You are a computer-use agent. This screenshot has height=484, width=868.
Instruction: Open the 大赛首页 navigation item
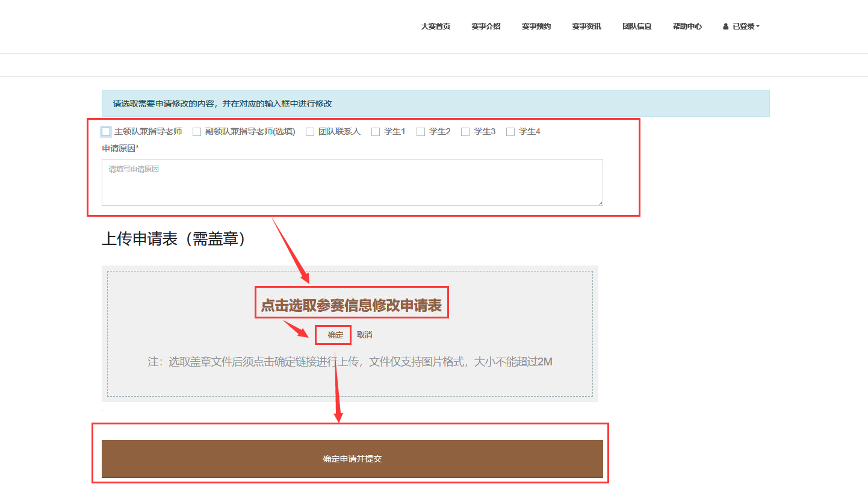coord(435,26)
